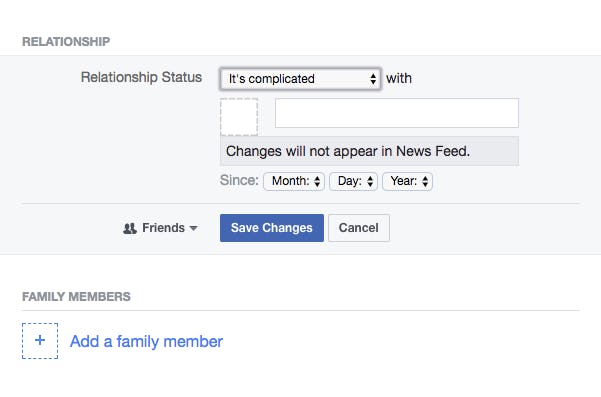Screen dimensions: 601x397
Task: Click the empty partner photo placeholder
Action: [x=239, y=117]
